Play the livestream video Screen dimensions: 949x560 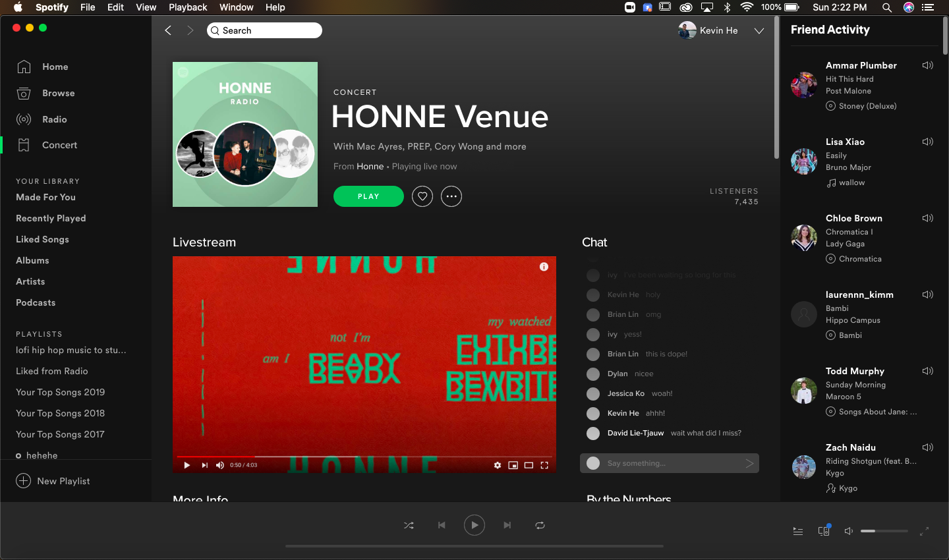tap(187, 465)
